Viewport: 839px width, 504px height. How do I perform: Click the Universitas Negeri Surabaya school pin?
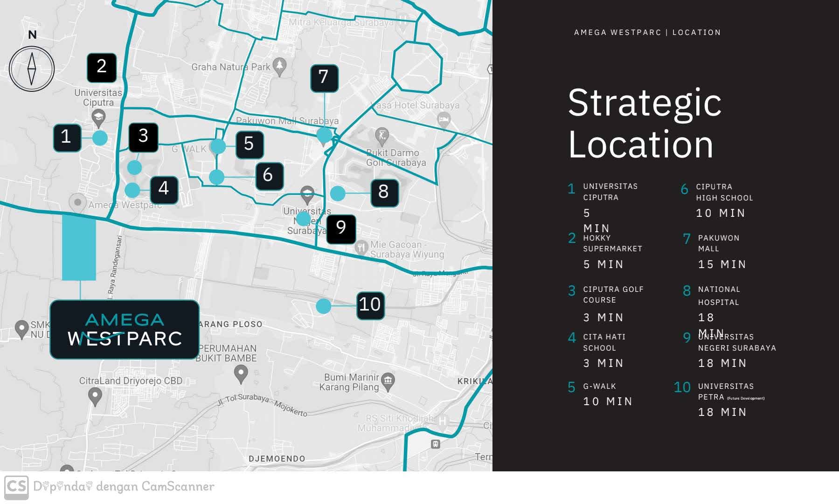point(307,195)
